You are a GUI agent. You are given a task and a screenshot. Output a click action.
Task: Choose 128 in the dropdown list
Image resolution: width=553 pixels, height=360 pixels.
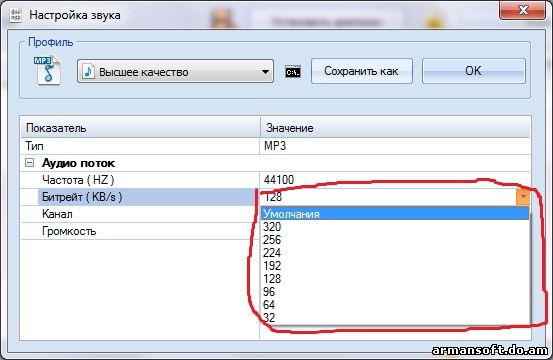coord(395,279)
